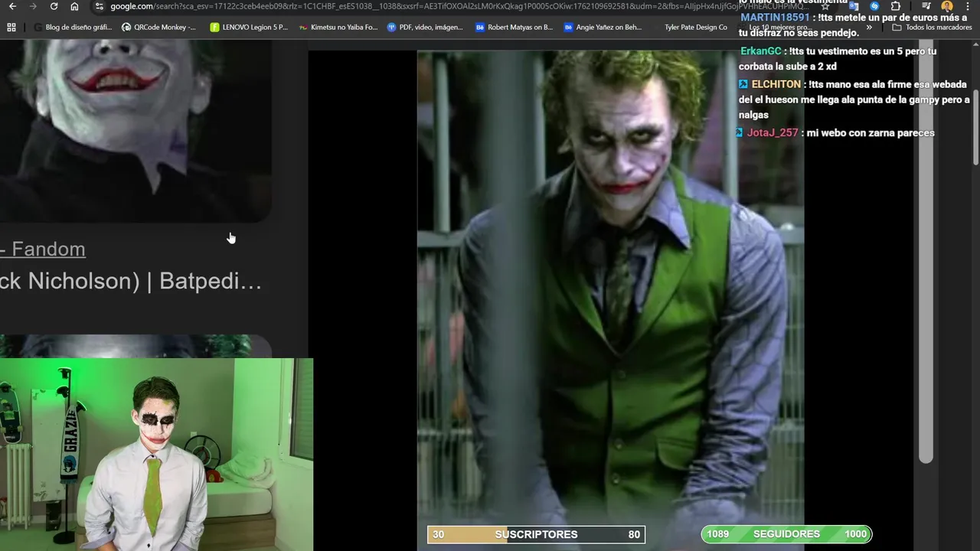This screenshot has height=551, width=980.
Task: Open the Chrome three-dot menu
Action: click(968, 6)
